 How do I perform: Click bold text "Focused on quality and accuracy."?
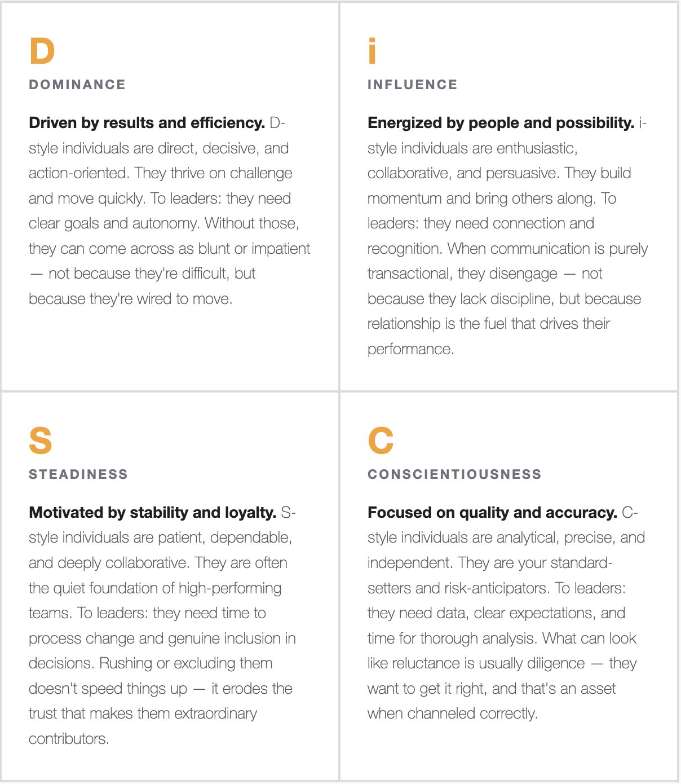pos(492,513)
